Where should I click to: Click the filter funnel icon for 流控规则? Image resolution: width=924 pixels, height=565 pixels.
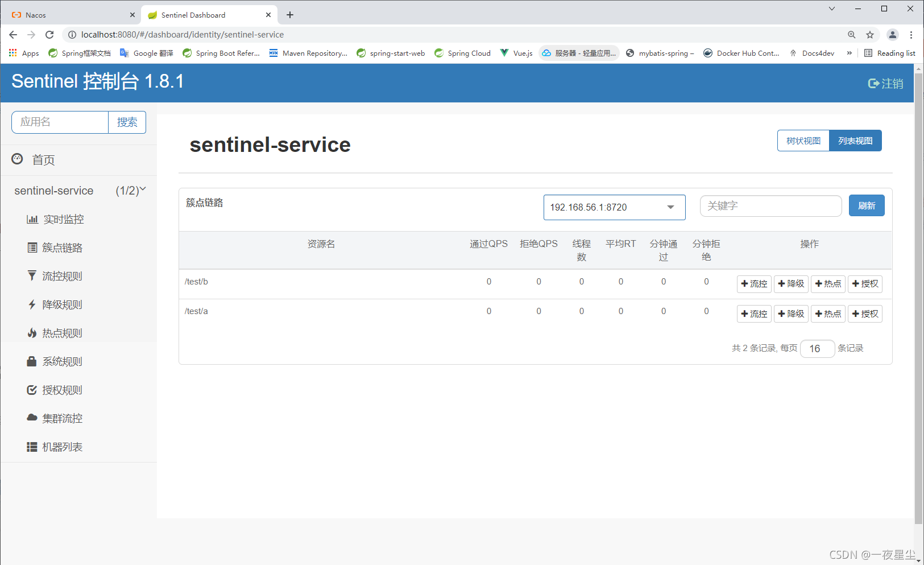[32, 276]
